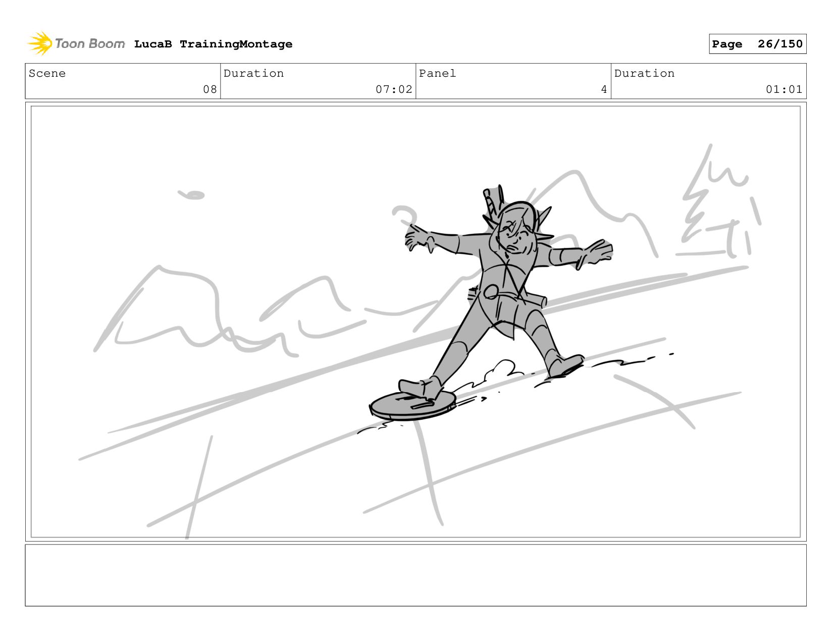This screenshot has width=832, height=644.
Task: Click the storyboard panel drawing thumbnail
Action: tap(415, 321)
